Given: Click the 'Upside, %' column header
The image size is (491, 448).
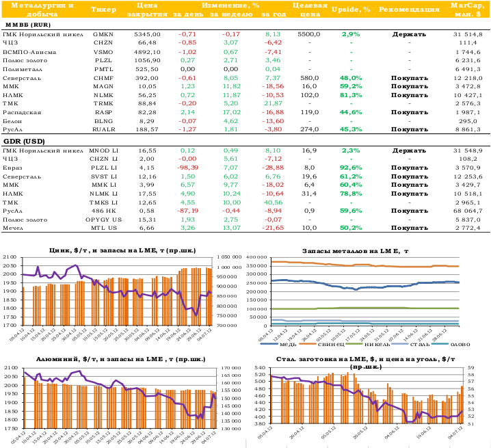Looking at the screenshot, I should tap(351, 10).
